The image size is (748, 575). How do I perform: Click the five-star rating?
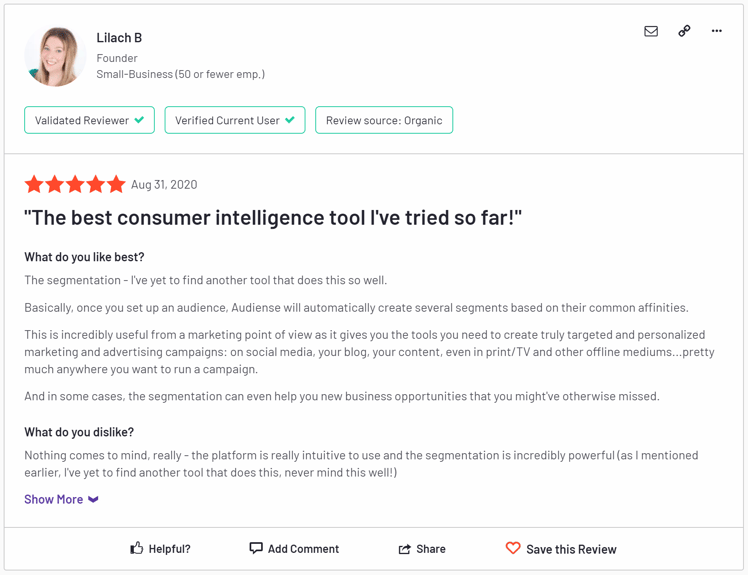pos(75,184)
